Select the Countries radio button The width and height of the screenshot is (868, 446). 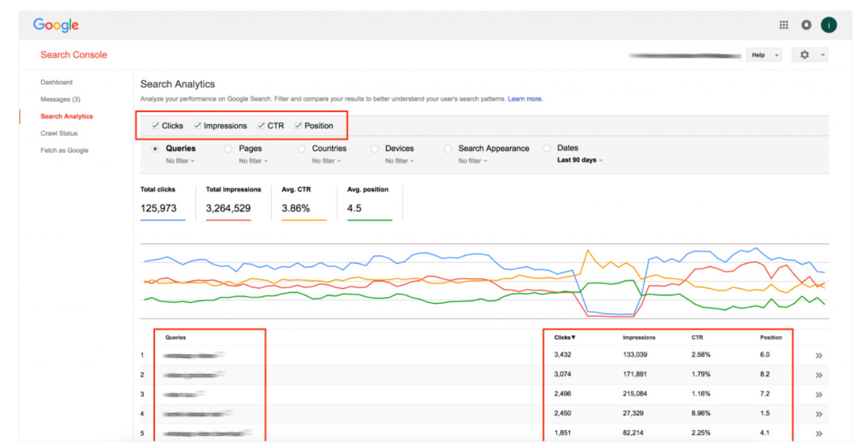pyautogui.click(x=302, y=149)
